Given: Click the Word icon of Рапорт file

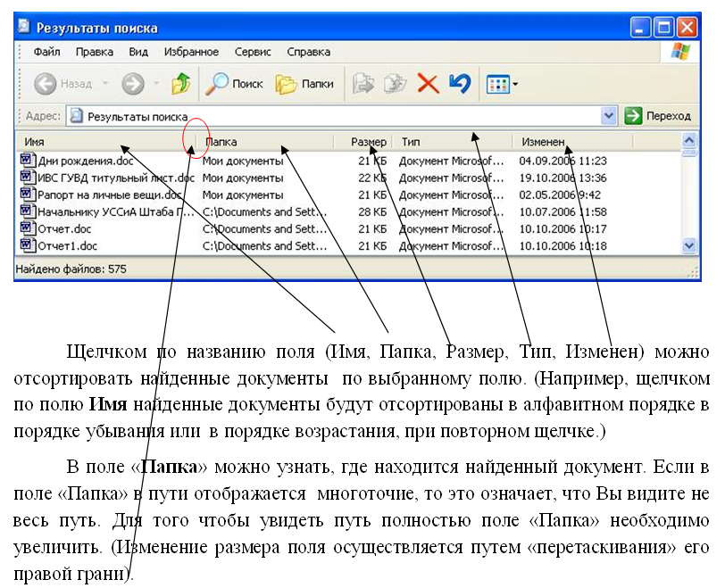Looking at the screenshot, I should tap(28, 194).
